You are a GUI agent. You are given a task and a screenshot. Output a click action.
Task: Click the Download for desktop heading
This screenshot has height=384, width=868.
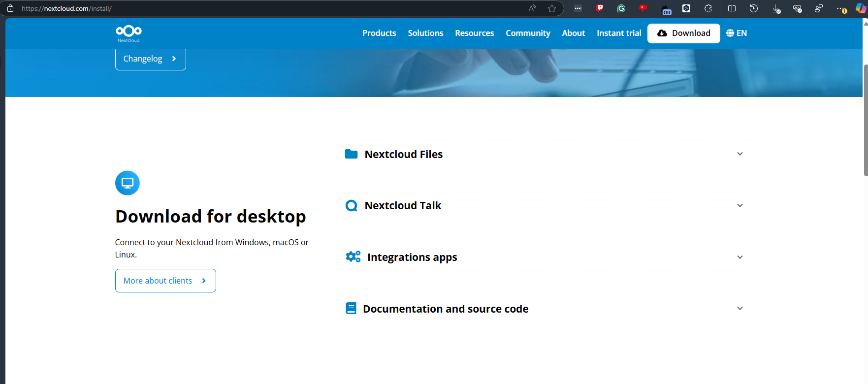(211, 217)
